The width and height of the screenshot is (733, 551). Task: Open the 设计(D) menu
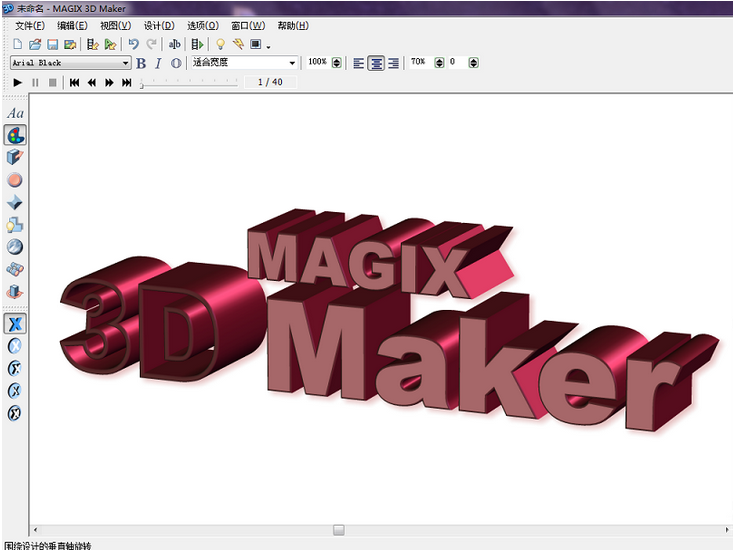click(x=158, y=25)
